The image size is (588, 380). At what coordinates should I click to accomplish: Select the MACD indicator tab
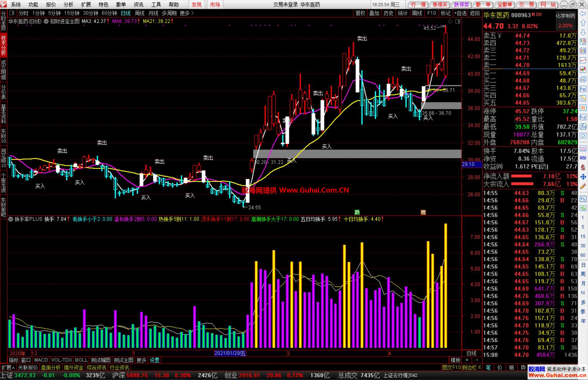41,360
